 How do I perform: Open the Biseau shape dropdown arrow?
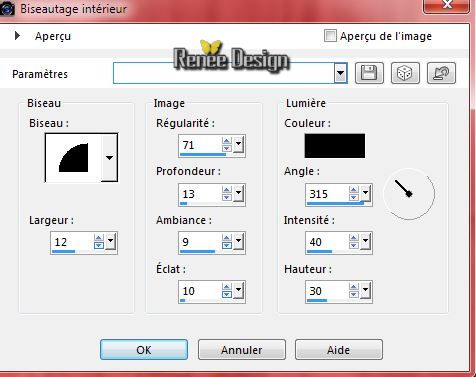point(109,158)
